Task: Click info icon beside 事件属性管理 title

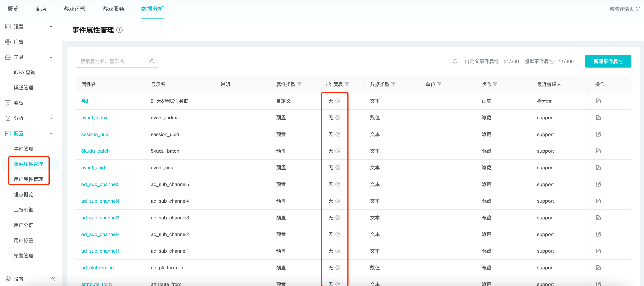Action: coord(119,30)
